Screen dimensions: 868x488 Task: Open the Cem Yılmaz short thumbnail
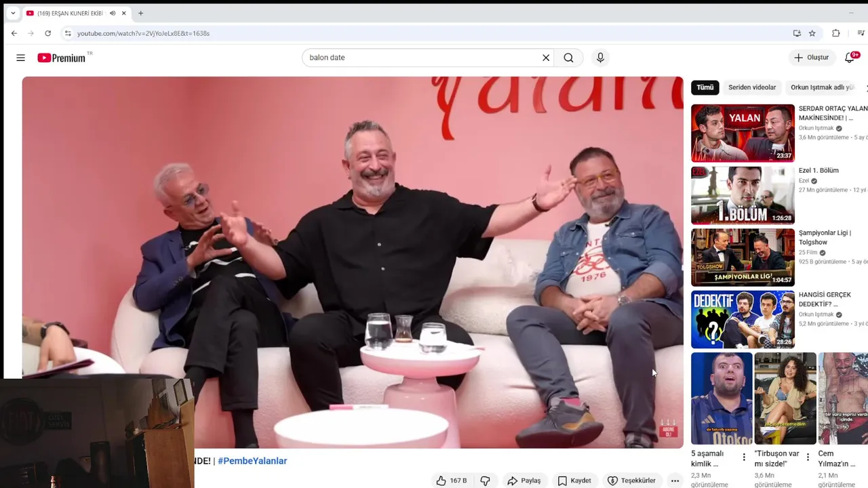[843, 399]
